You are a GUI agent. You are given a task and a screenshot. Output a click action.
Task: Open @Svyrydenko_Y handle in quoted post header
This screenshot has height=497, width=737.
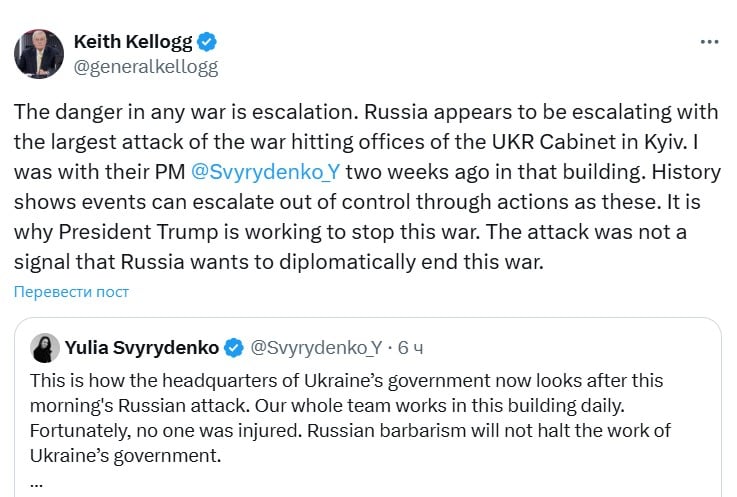315,348
